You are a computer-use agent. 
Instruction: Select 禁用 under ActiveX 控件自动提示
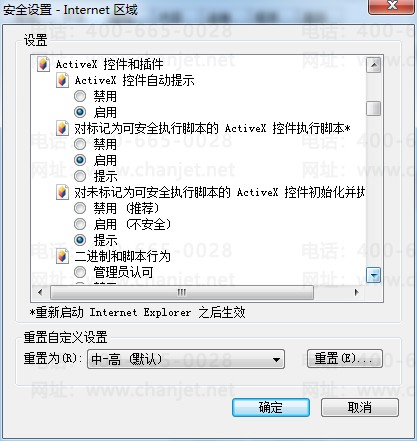(80, 96)
